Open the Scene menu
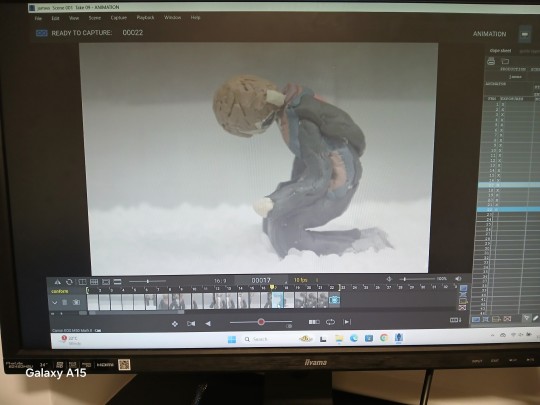Viewport: 540px width, 405px height. click(95, 18)
